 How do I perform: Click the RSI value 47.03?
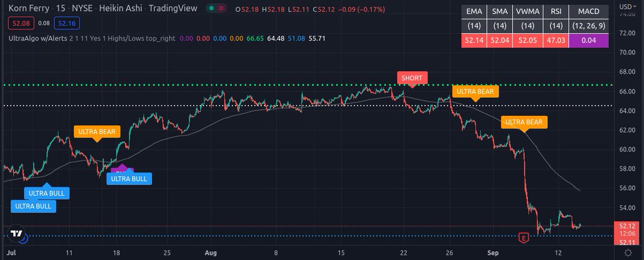[555, 40]
